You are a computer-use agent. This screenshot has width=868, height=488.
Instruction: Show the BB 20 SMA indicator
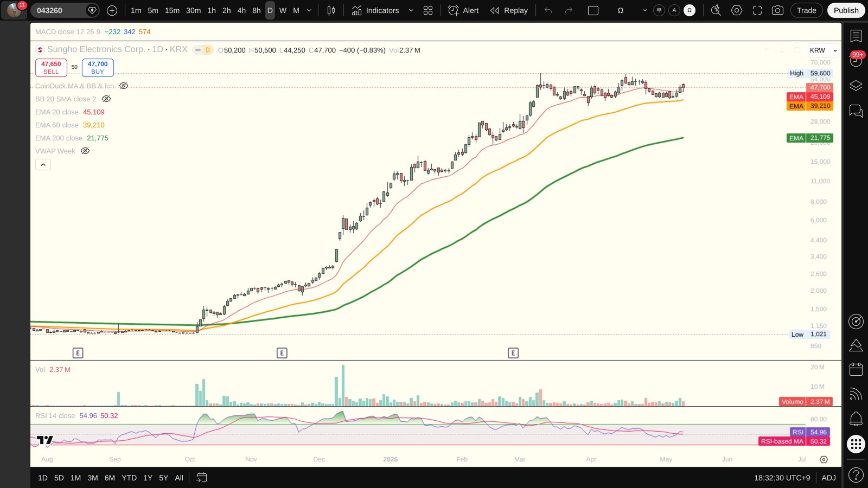[x=106, y=99]
